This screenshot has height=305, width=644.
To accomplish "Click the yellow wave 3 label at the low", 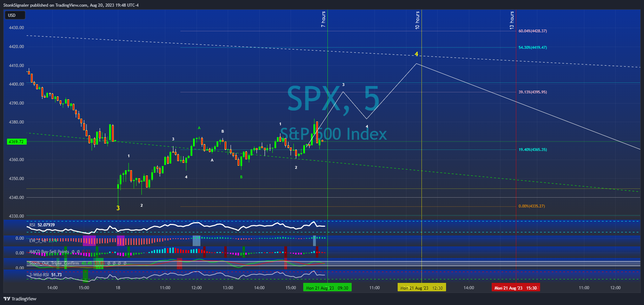I will click(x=118, y=208).
